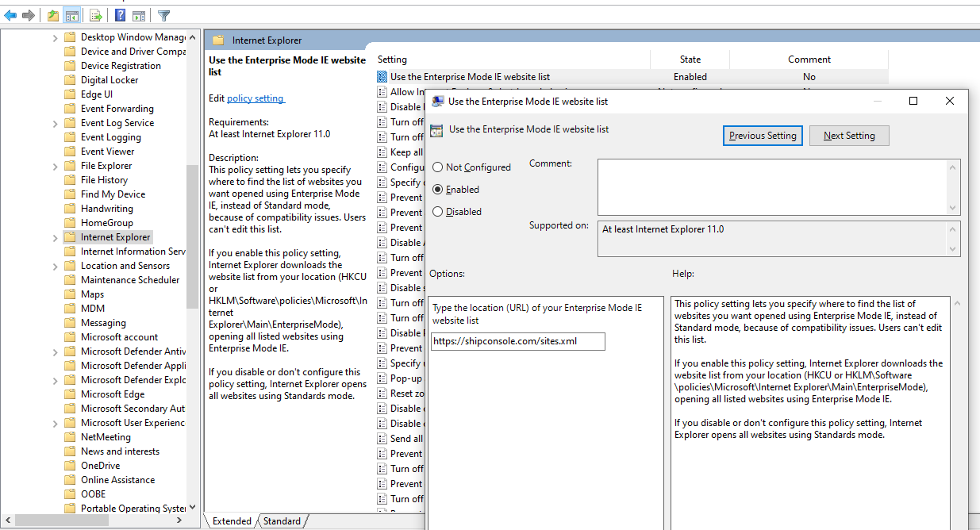This screenshot has width=980, height=530.
Task: Close the Enterprise Mode policy dialog
Action: [950, 101]
